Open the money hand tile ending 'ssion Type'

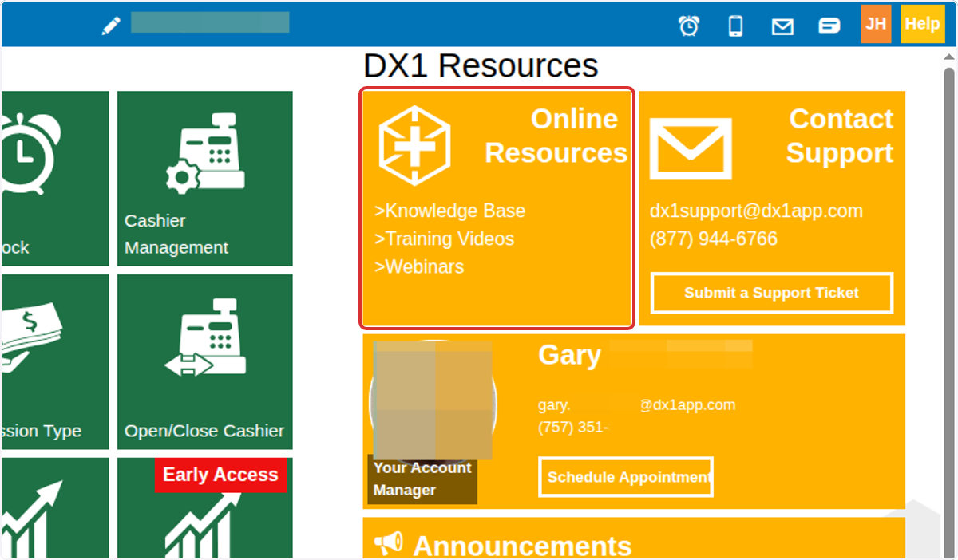55,362
